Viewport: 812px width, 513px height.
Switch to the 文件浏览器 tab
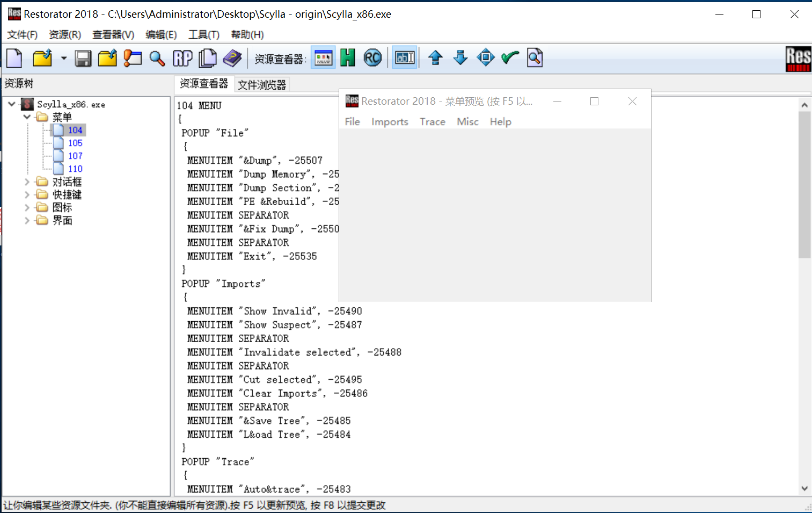click(x=262, y=85)
